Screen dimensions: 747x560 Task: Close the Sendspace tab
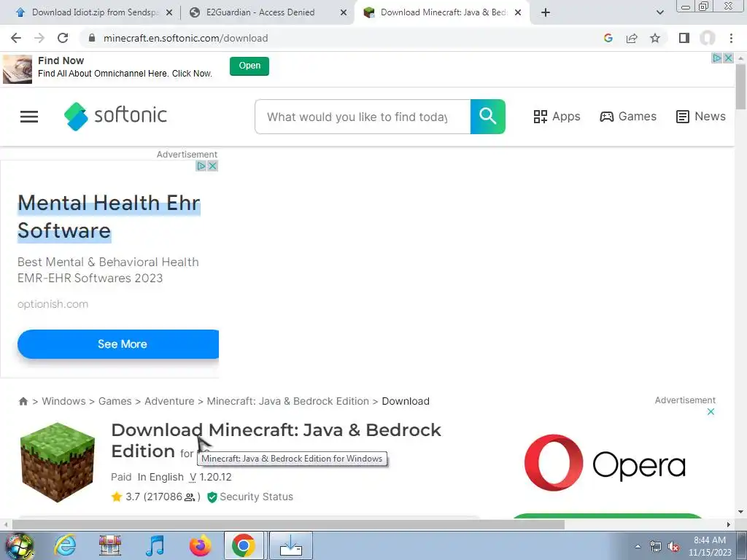click(x=169, y=13)
